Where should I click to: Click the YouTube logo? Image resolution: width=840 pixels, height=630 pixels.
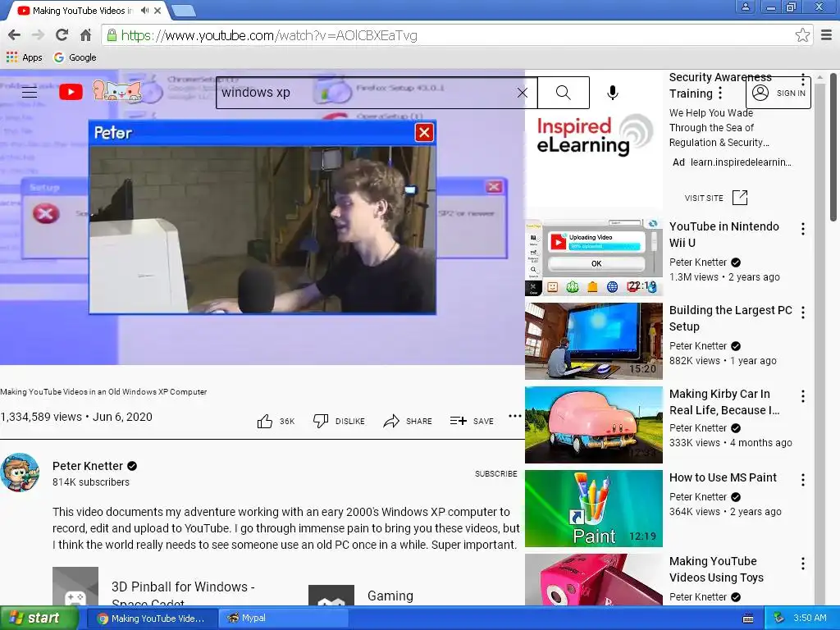click(71, 92)
